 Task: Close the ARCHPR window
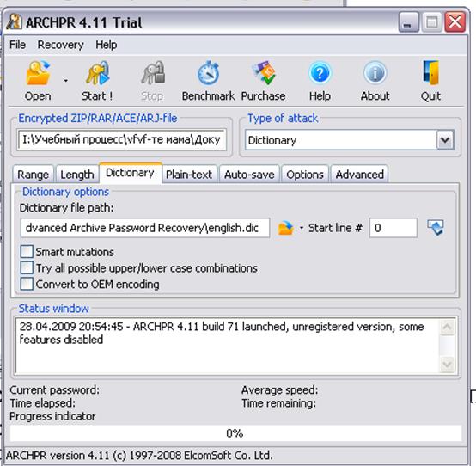tap(455, 22)
